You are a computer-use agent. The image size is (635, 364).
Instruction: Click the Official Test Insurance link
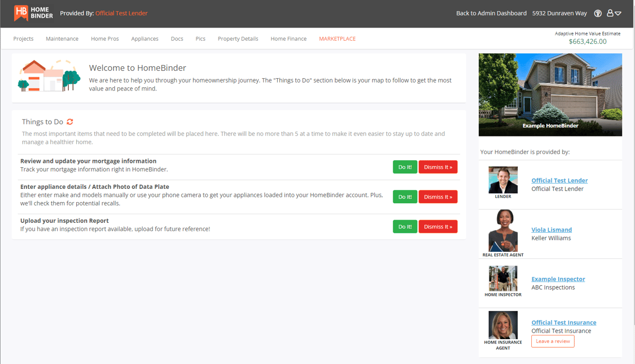(564, 322)
